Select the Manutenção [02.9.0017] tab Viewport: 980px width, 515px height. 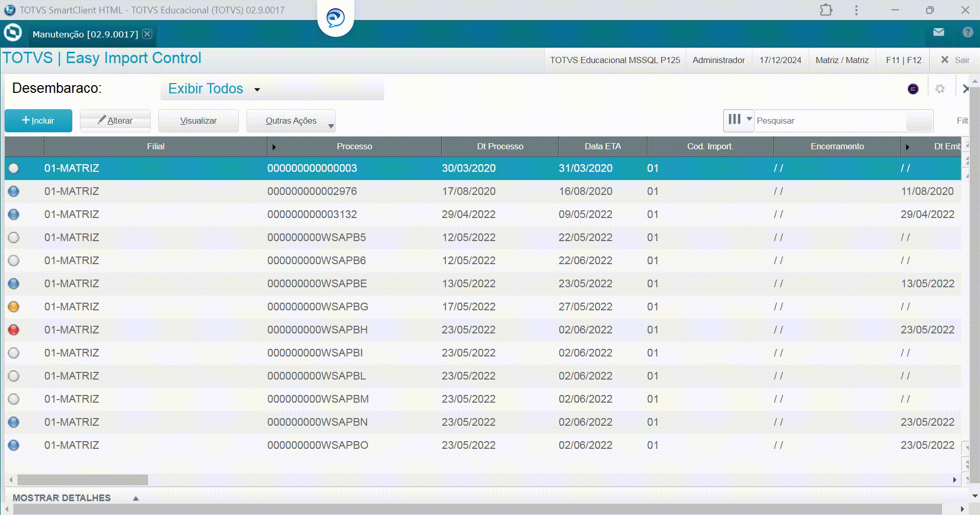[85, 34]
